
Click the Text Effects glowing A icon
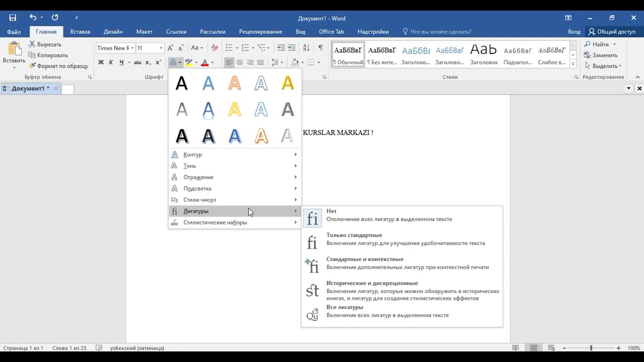point(173,62)
